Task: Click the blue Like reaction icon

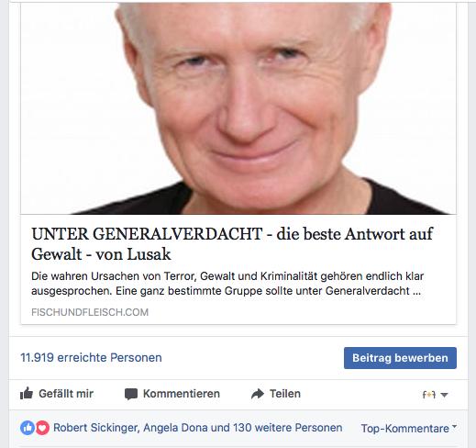Action: [x=28, y=428]
